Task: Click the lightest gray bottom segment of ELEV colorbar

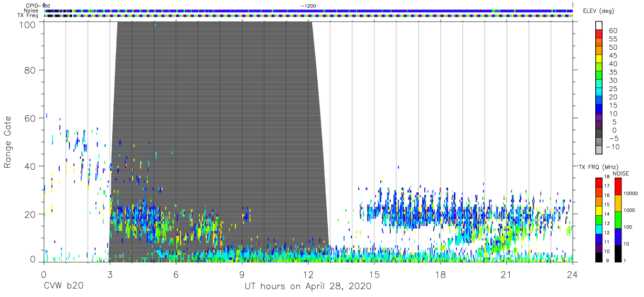Action: (x=599, y=149)
